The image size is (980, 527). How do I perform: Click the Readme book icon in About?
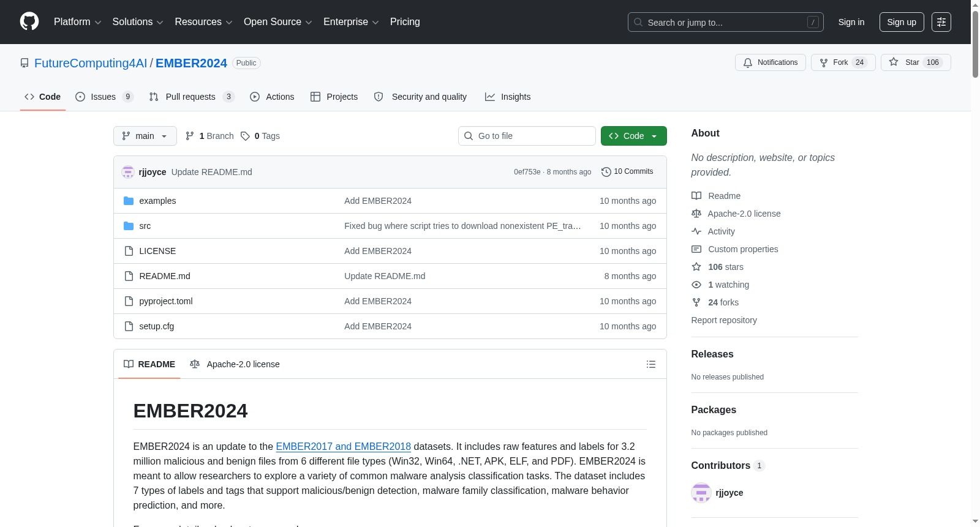(x=696, y=196)
